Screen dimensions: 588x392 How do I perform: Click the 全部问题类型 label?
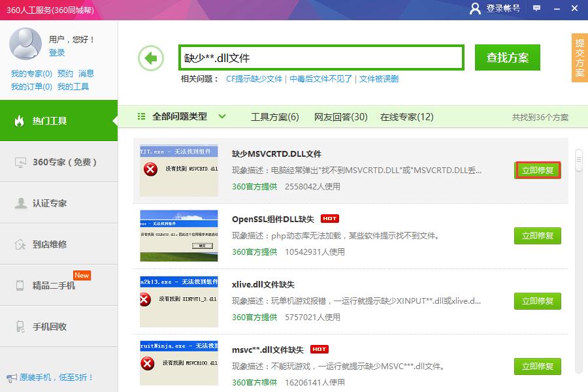click(x=180, y=117)
